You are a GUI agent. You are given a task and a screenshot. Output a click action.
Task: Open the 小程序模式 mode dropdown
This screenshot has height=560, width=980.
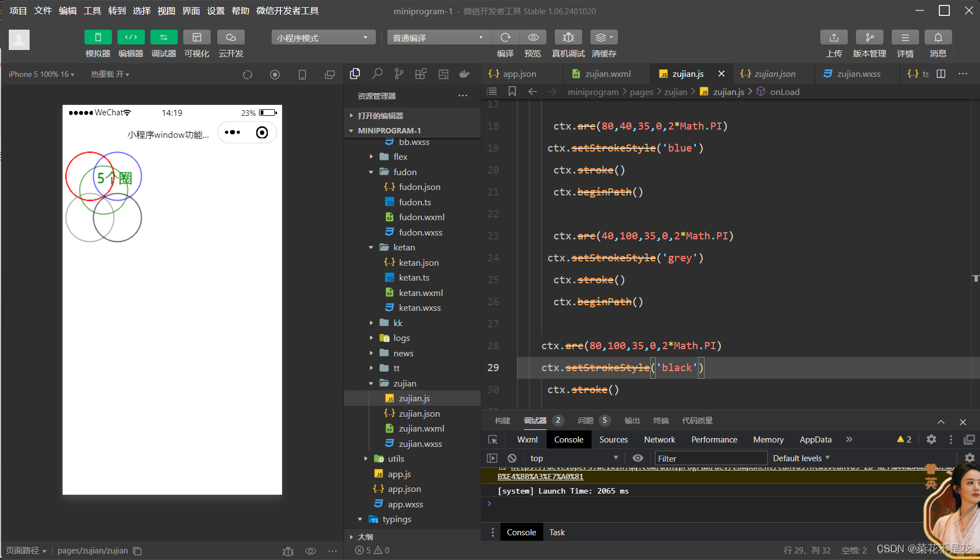click(x=323, y=37)
